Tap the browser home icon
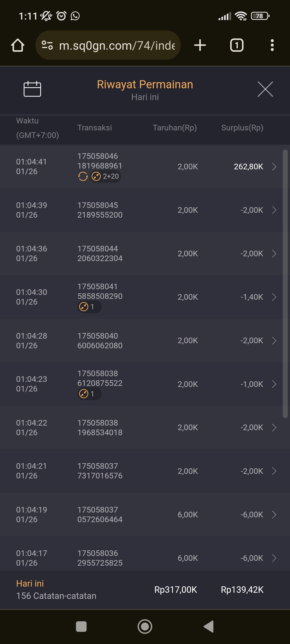 coord(18,45)
